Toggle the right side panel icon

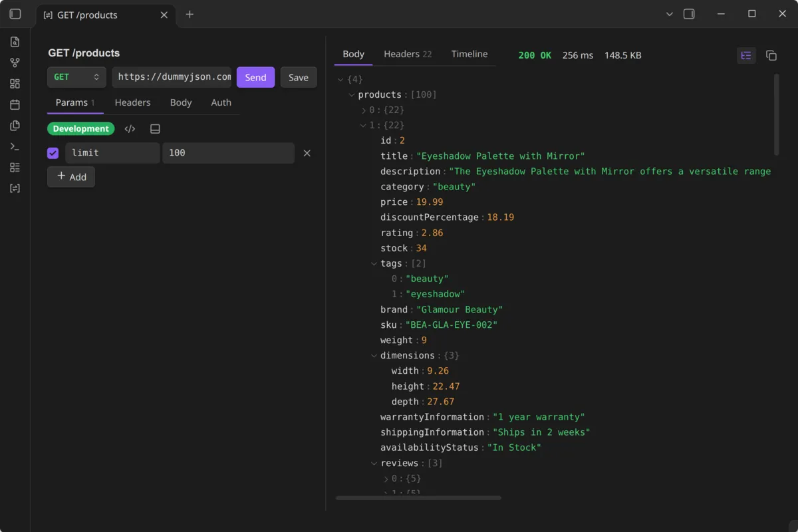(x=689, y=14)
